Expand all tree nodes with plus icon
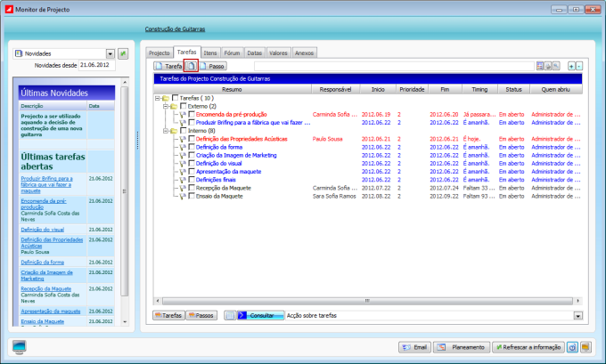Image resolution: width=606 pixels, height=364 pixels. (x=571, y=66)
